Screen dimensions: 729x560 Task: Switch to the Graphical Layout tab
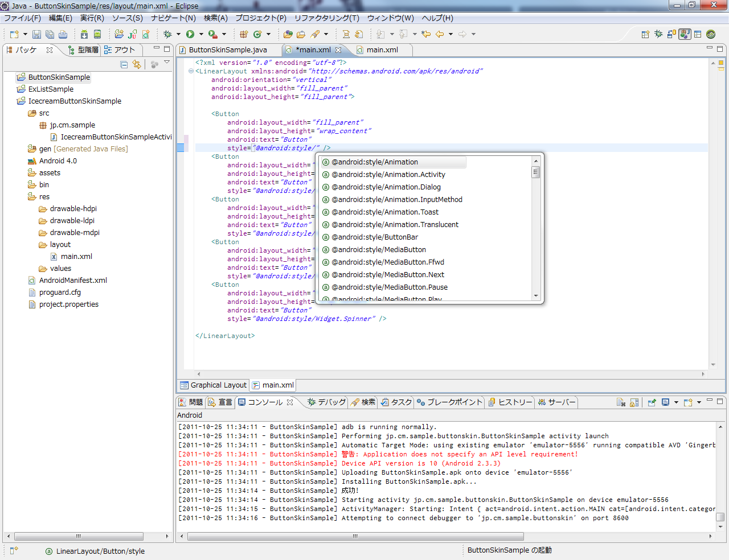214,385
